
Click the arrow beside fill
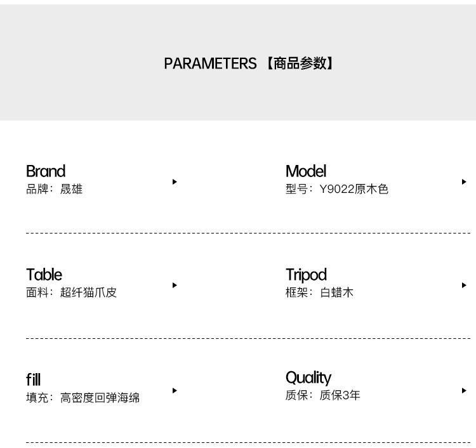pos(175,391)
